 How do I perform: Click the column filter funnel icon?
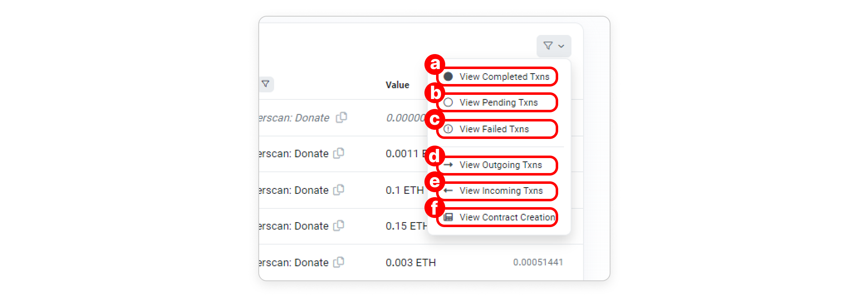click(x=265, y=84)
